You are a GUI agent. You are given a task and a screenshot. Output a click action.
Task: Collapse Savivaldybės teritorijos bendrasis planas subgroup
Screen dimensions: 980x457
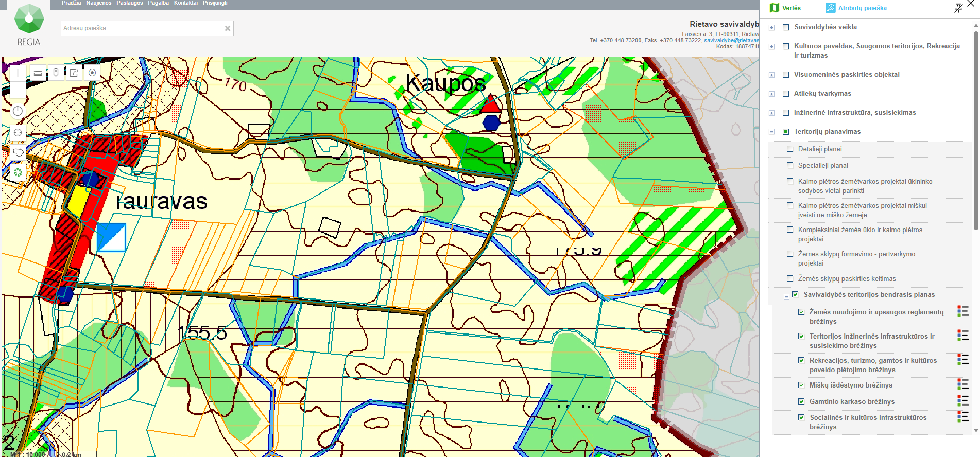(786, 297)
